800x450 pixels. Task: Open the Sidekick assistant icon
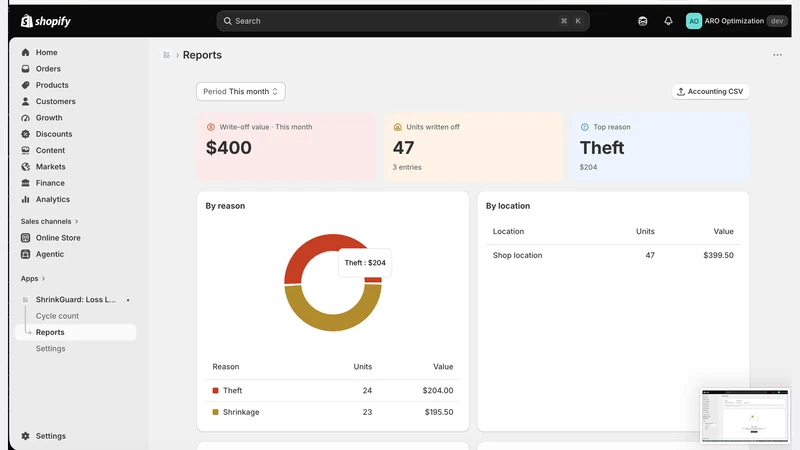[643, 21]
